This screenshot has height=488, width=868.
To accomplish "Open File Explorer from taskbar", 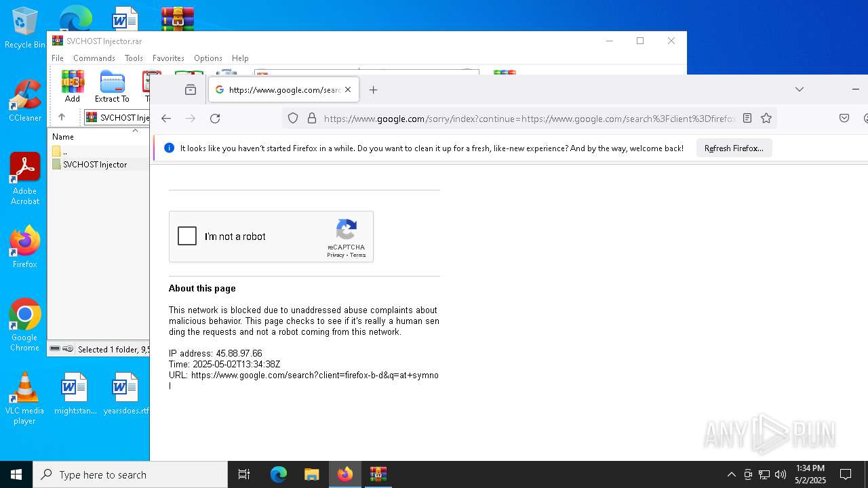I will 312,474.
